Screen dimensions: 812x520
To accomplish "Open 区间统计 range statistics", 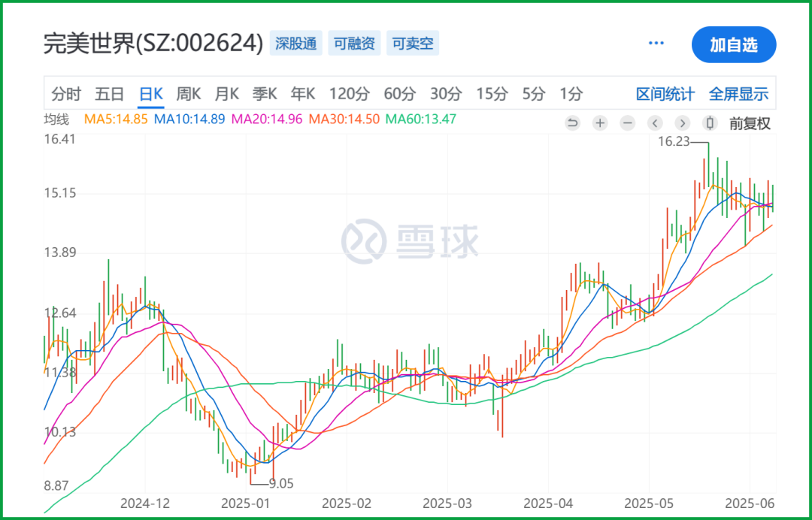I will pos(665,94).
